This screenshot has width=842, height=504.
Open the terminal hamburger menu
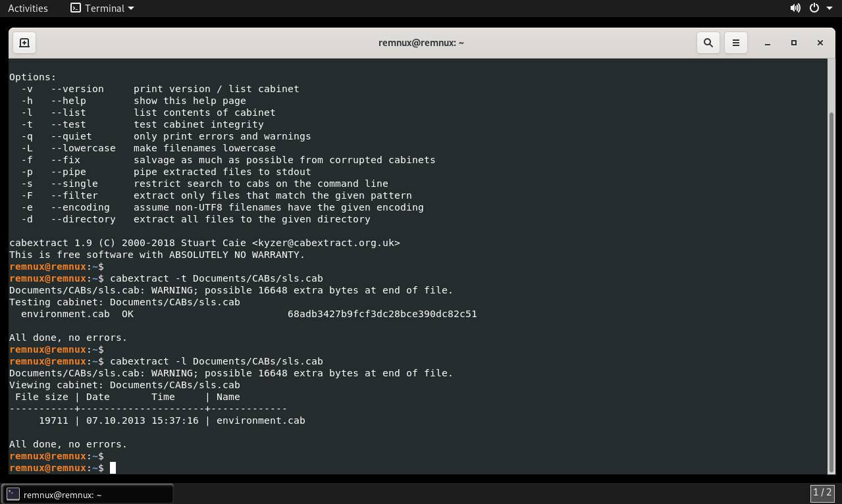coord(736,43)
